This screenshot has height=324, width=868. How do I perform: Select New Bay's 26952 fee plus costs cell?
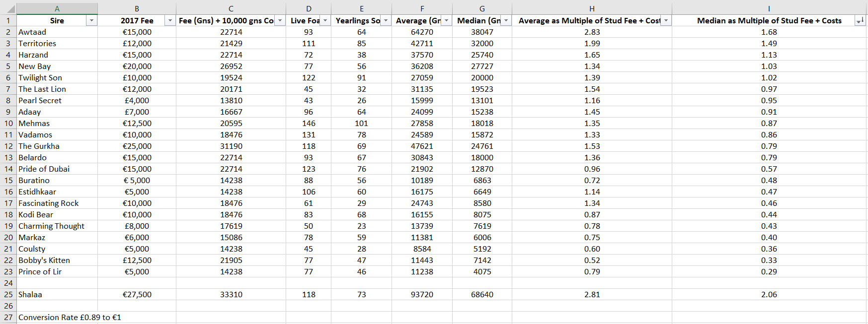tap(231, 66)
